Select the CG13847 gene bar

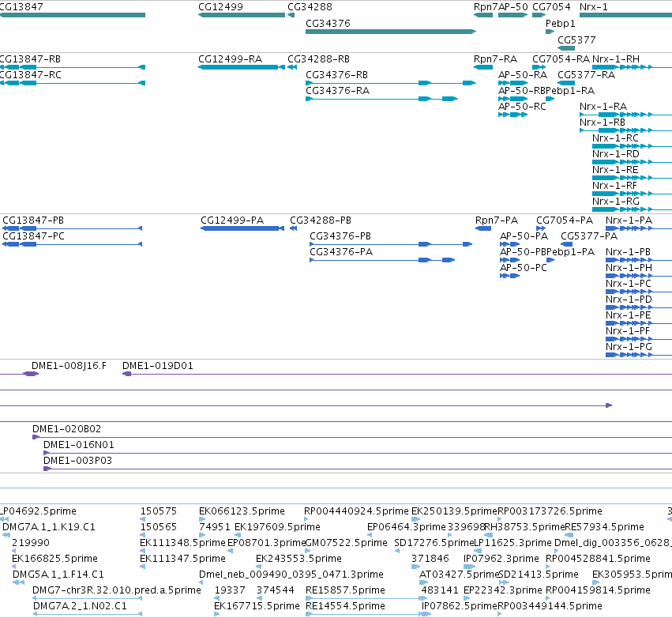(73, 15)
